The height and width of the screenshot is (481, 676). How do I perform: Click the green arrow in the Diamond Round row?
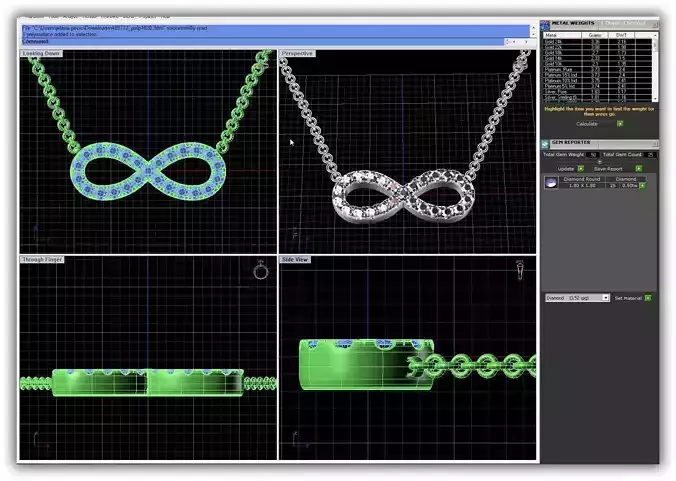642,185
